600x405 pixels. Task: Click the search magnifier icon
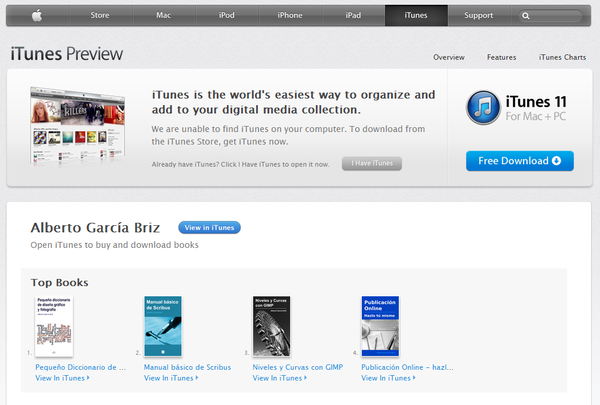526,16
